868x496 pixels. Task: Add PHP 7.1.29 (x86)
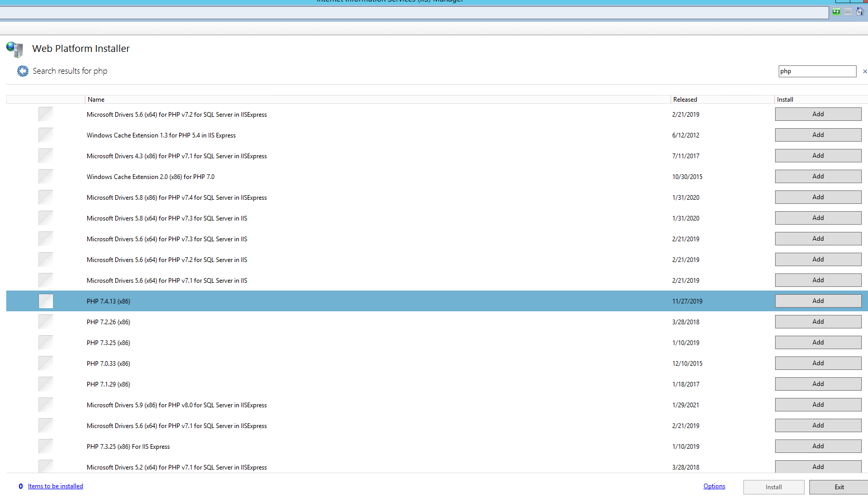tap(818, 384)
